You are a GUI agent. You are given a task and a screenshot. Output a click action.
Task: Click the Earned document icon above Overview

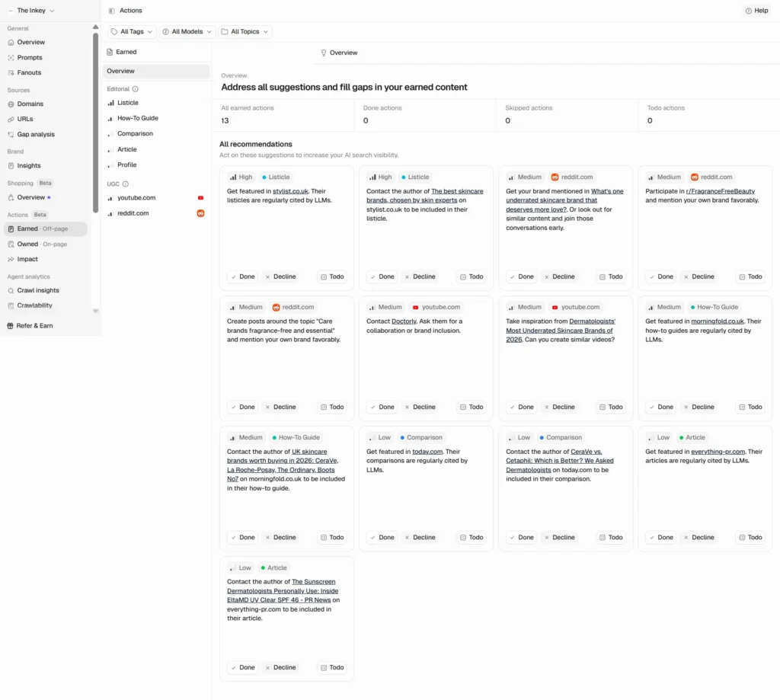(x=110, y=52)
